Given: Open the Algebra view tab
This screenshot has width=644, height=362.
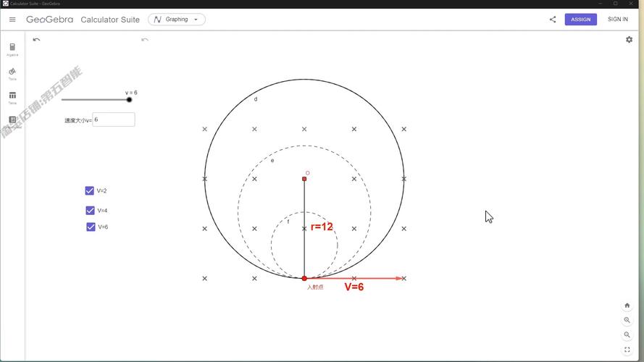Looking at the screenshot, I should (x=12, y=49).
